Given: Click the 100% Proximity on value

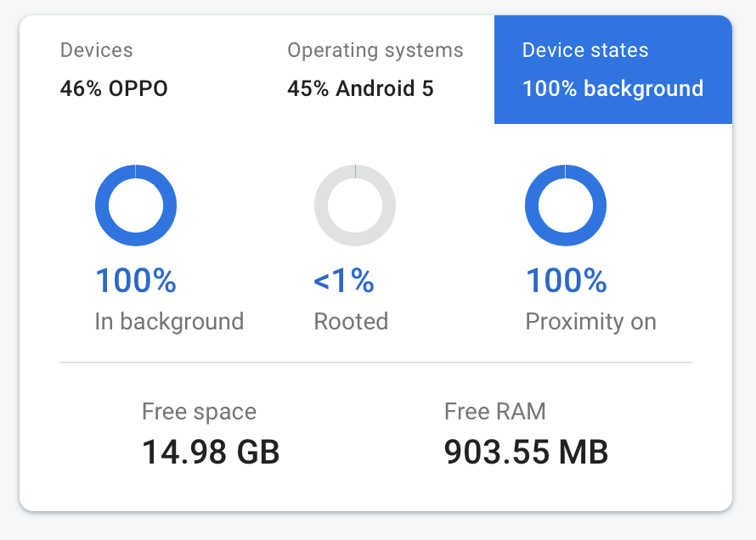Looking at the screenshot, I should (566, 280).
